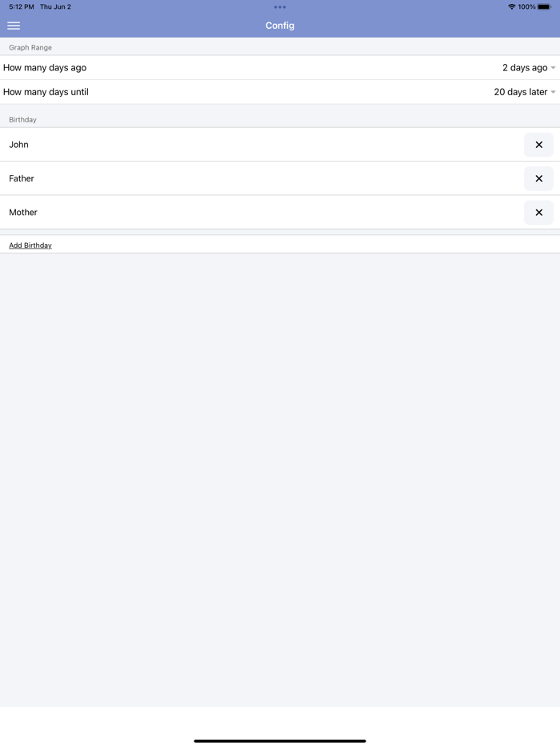
Task: Tap the Wi-Fi status icon
Action: point(511,6)
